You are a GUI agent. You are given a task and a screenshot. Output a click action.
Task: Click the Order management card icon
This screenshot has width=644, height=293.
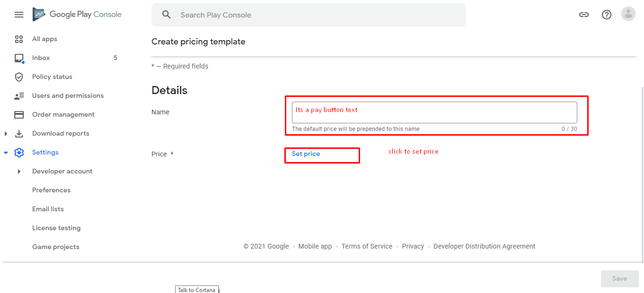pyautogui.click(x=19, y=115)
